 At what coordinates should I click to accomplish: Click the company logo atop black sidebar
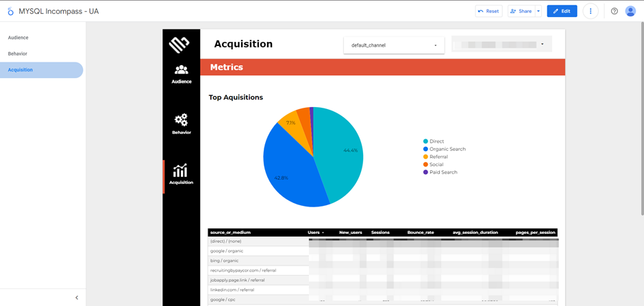point(179,45)
